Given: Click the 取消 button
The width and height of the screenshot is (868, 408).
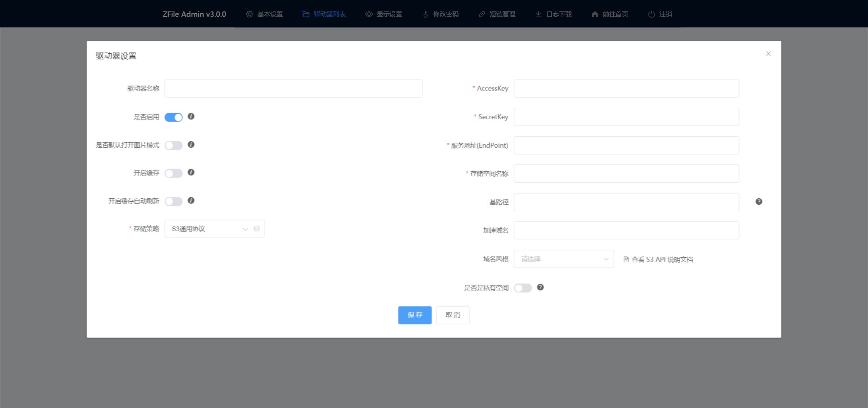Looking at the screenshot, I should tap(453, 315).
